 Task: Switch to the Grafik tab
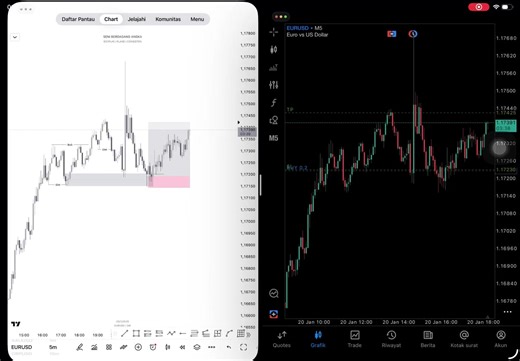(x=318, y=339)
